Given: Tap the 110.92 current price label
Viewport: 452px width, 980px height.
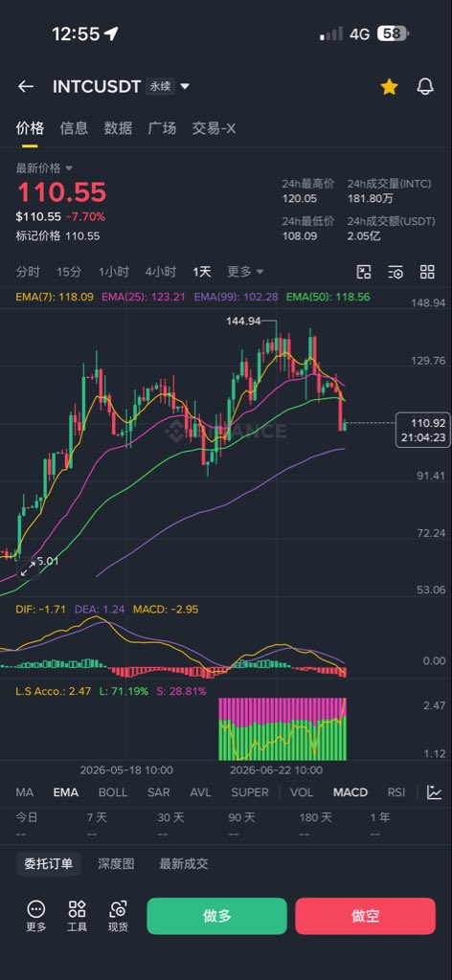Looking at the screenshot, I should coord(423,430).
